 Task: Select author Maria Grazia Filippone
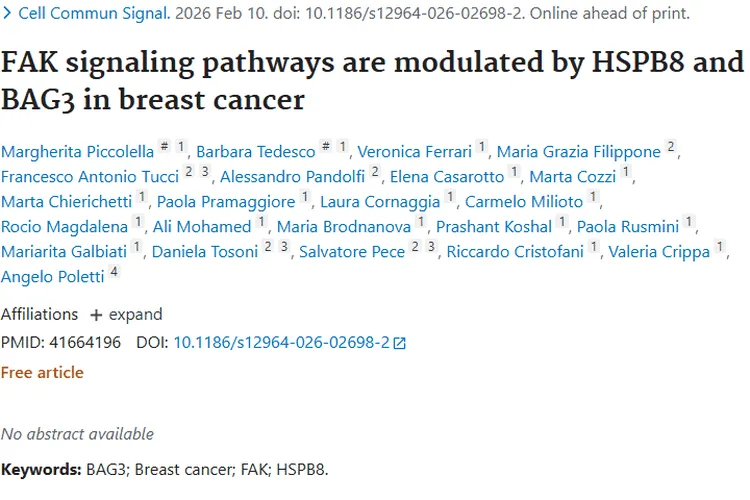(579, 152)
